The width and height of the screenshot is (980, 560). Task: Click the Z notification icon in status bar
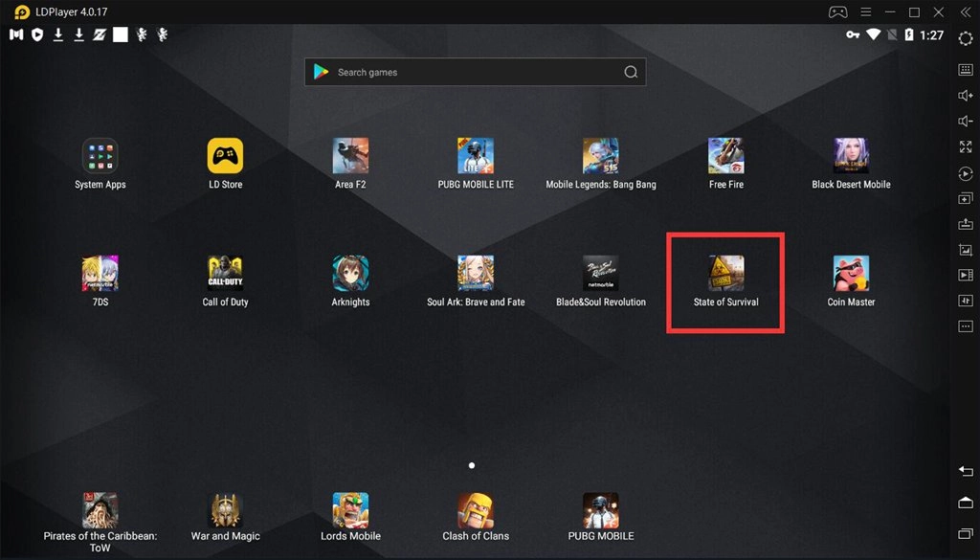[100, 35]
